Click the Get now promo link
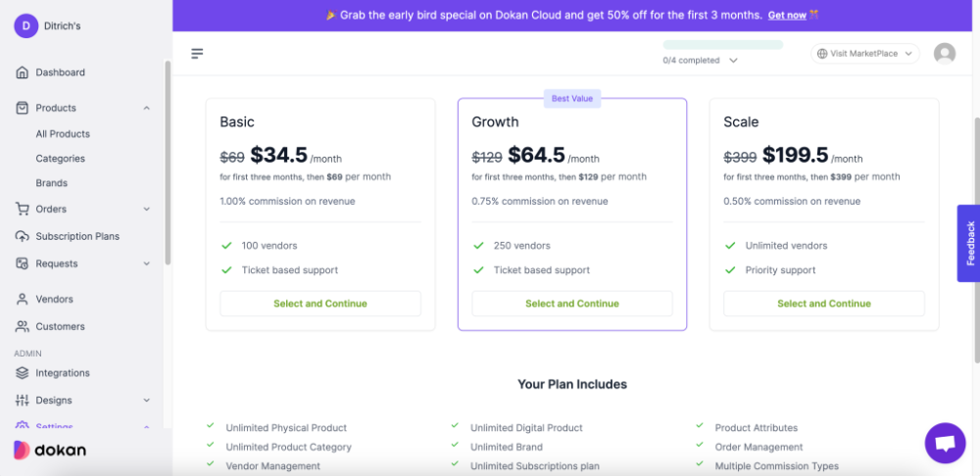Screen dimensions: 980x476 (x=787, y=16)
